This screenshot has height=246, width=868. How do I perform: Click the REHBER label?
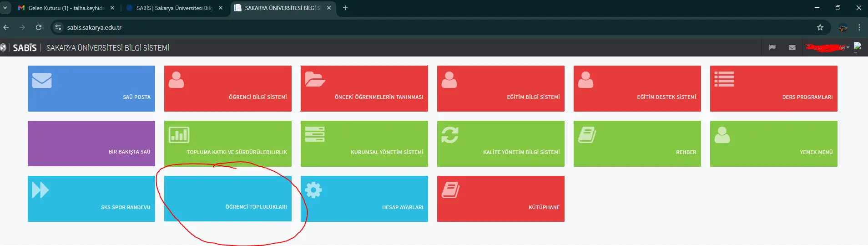pyautogui.click(x=686, y=152)
